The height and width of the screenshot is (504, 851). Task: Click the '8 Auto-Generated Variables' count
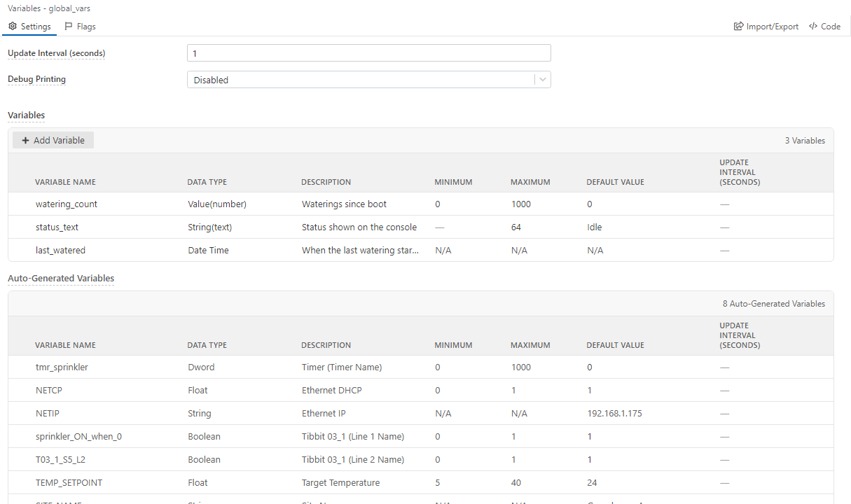(x=774, y=304)
